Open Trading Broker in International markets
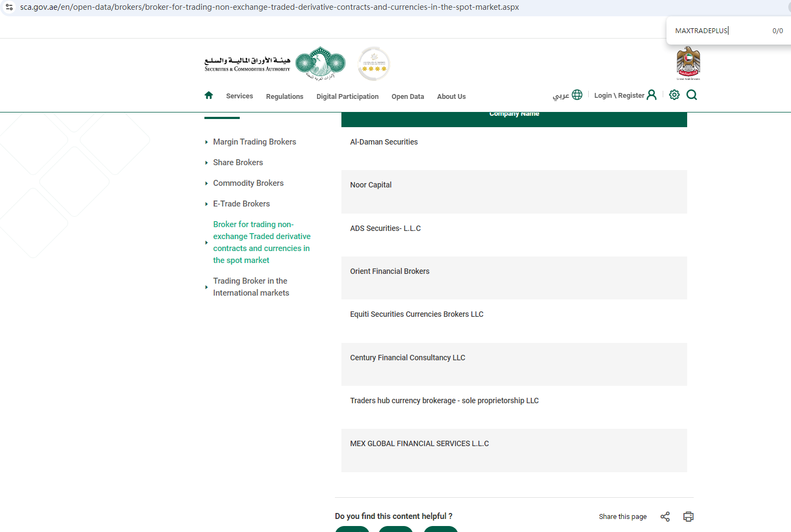 (x=251, y=287)
